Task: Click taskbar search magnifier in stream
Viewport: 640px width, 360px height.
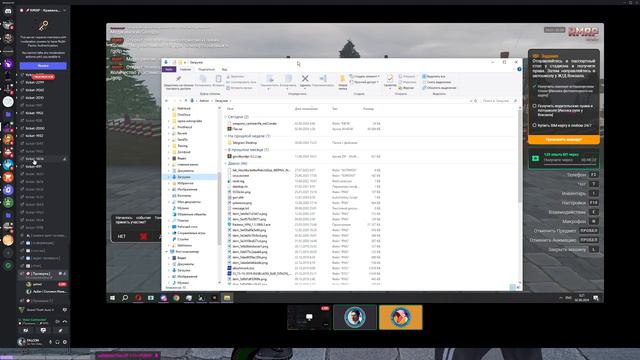Action: point(125,298)
